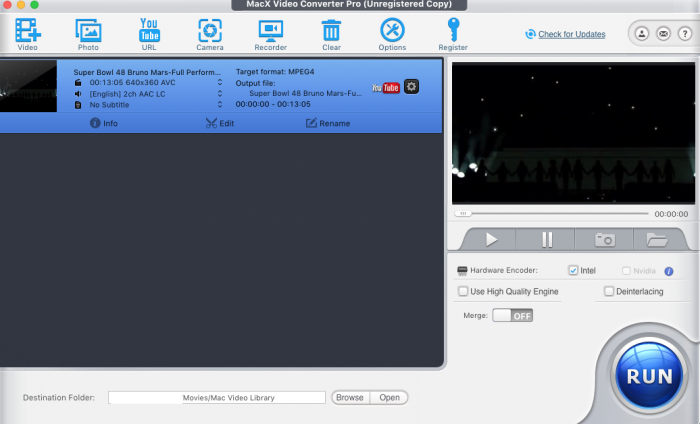This screenshot has width=700, height=424.
Task: Expand video track 00:13:05 640x360 AVC selector
Action: coord(220,83)
